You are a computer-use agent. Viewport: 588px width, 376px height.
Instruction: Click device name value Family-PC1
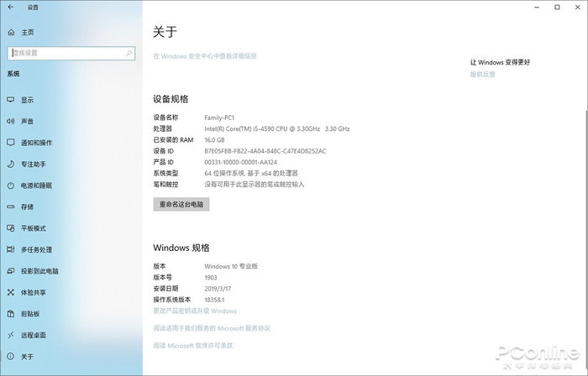click(219, 117)
